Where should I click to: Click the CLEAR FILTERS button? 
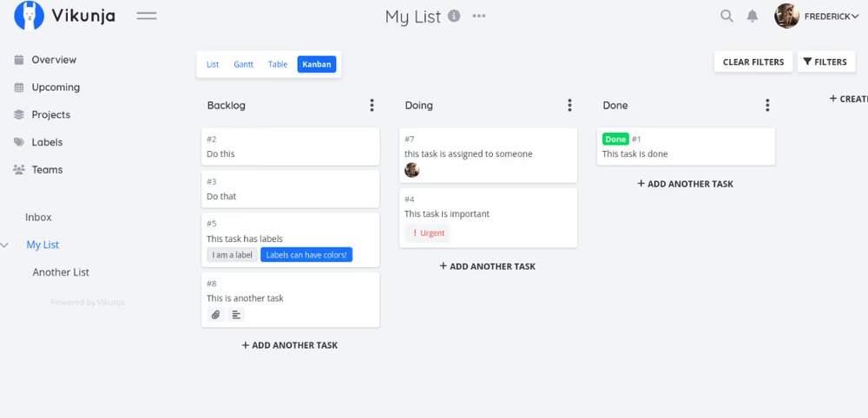pyautogui.click(x=753, y=62)
